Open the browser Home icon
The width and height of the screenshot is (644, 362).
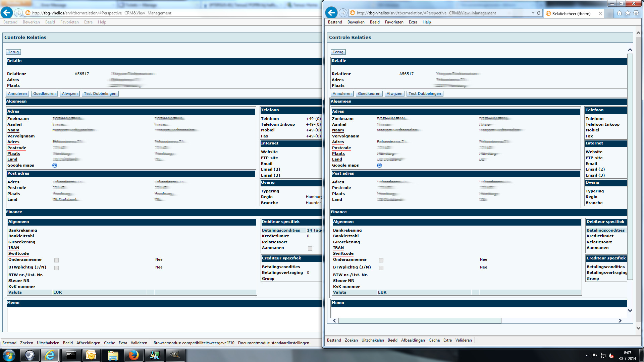(x=620, y=13)
